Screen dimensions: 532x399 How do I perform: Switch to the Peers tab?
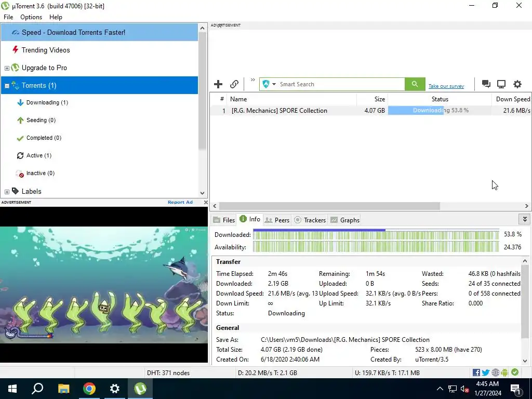(x=277, y=220)
